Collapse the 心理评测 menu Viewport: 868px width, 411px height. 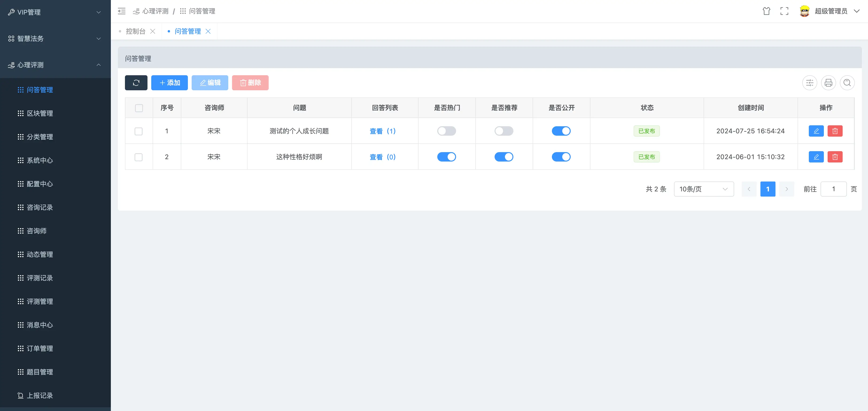55,65
